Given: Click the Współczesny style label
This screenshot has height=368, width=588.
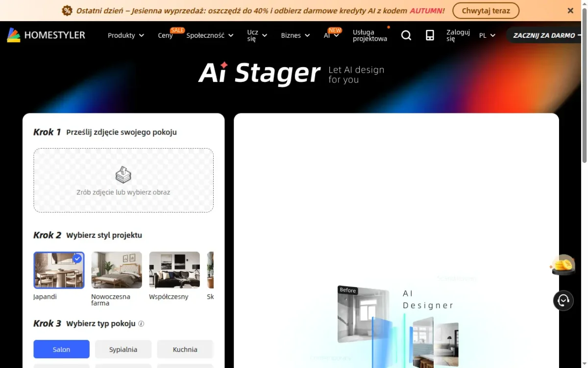Looking at the screenshot, I should pyautogui.click(x=169, y=297).
